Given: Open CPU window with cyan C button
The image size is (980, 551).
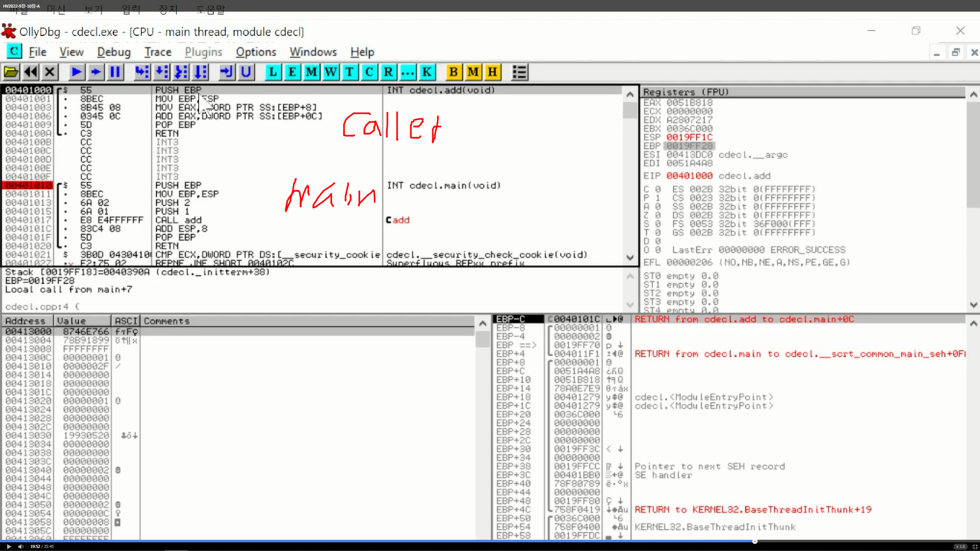Looking at the screenshot, I should [369, 72].
